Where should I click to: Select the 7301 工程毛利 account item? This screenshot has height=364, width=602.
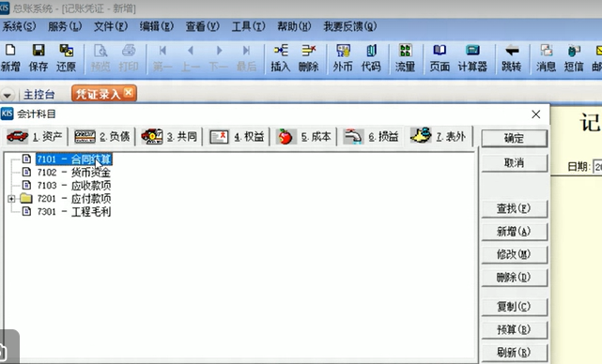click(x=73, y=212)
